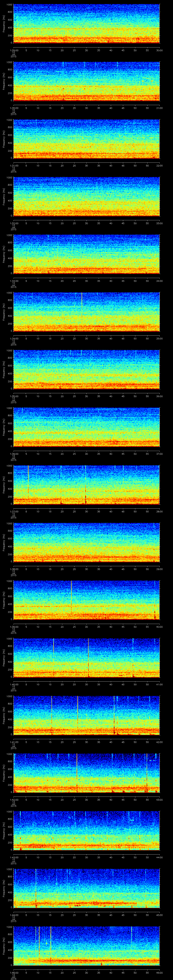Select the 37:00 end time label
The height and width of the screenshot is (980, 173).
(x=159, y=454)
